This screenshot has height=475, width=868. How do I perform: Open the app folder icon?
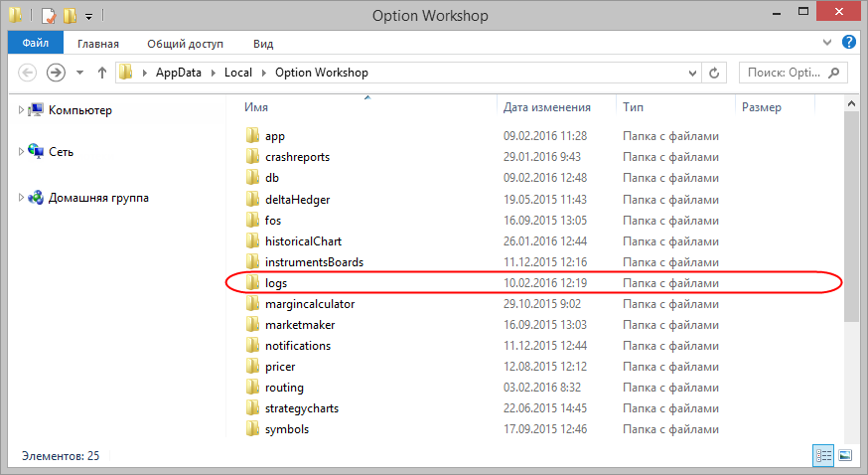pyautogui.click(x=252, y=135)
